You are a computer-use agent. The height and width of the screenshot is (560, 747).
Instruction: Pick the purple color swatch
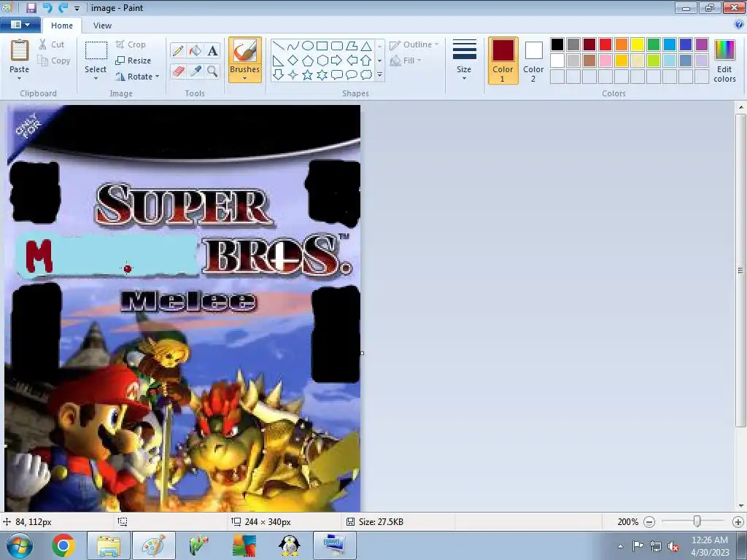(702, 44)
